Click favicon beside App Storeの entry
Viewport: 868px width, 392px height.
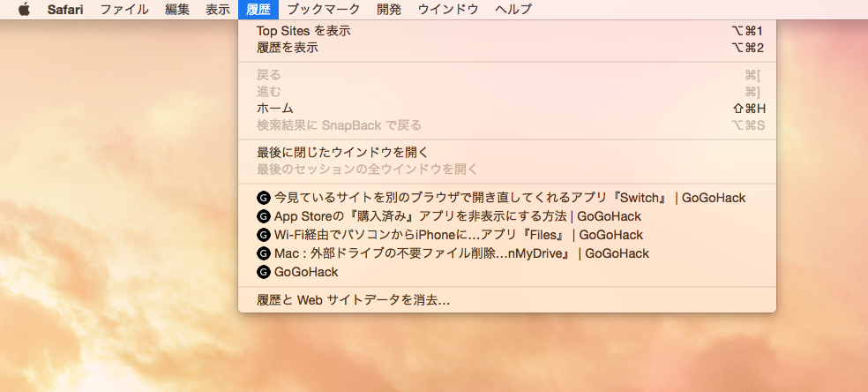(x=264, y=216)
